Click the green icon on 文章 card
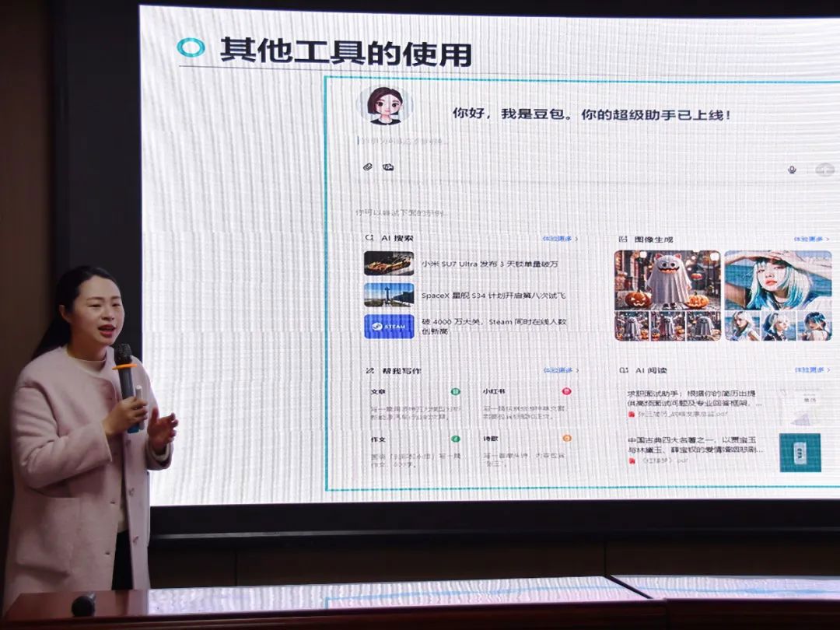Screen dimensions: 840x630 pos(455,391)
